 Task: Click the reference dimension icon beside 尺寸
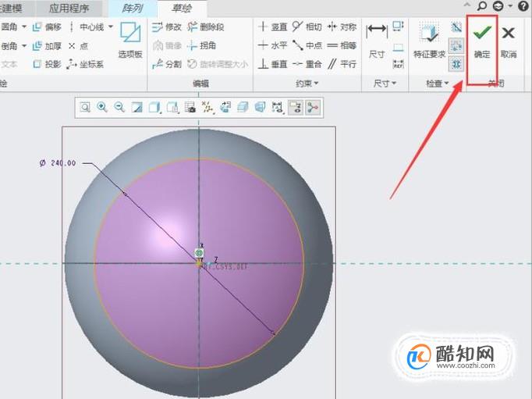tap(398, 64)
